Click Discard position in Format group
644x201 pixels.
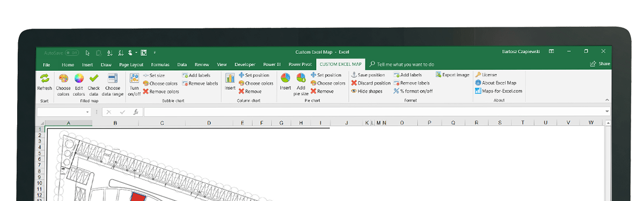coord(371,83)
